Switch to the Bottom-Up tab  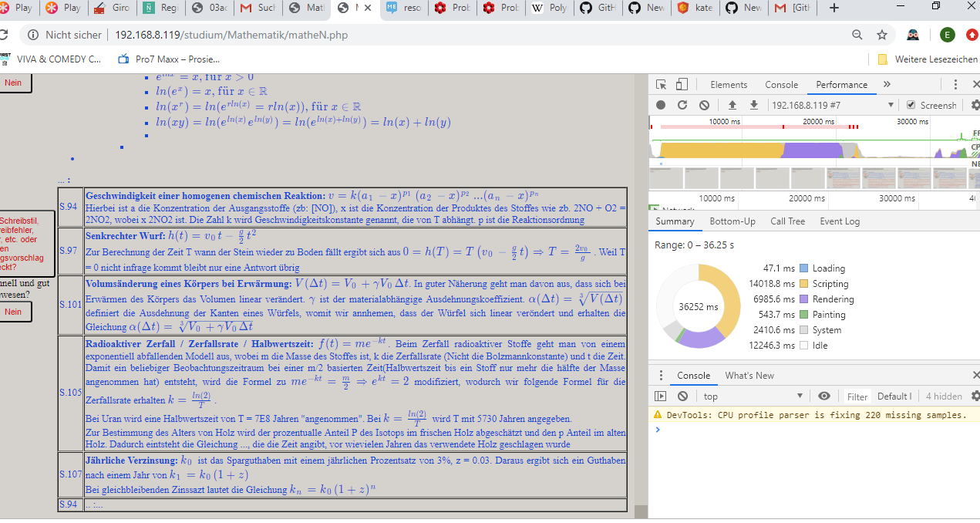[x=732, y=221]
